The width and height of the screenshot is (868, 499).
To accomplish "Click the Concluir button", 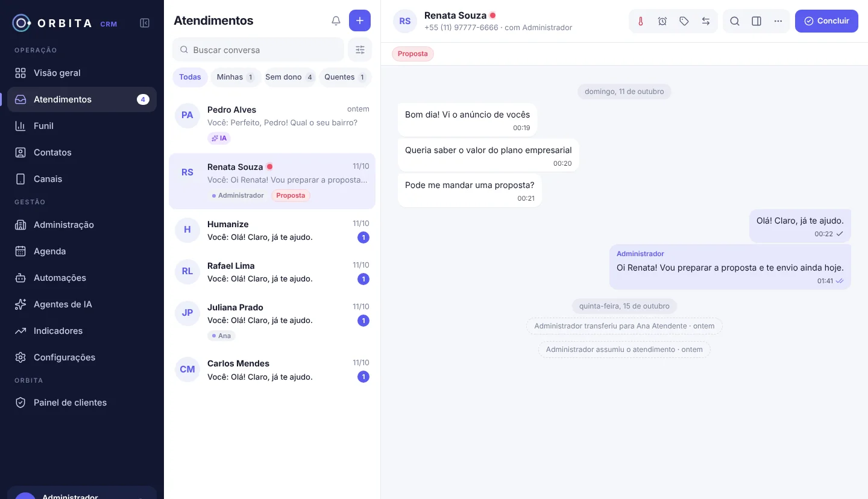I will tap(826, 21).
